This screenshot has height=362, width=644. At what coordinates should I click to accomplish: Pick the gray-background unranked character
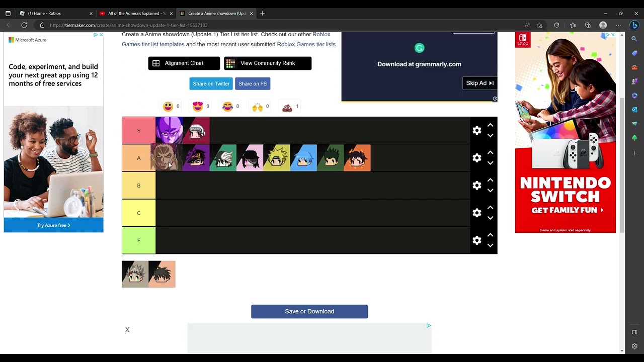coord(135,274)
